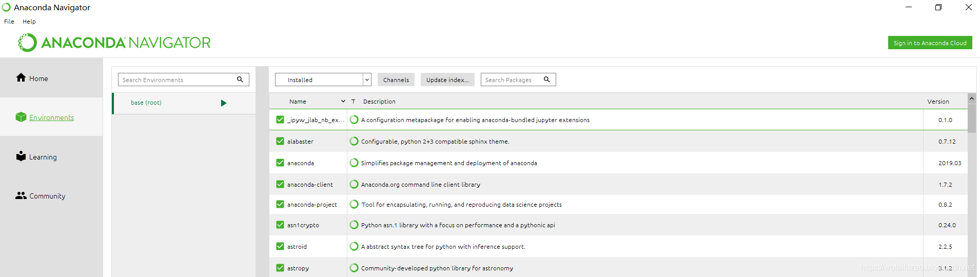Click version 0.24.0 of asn1crypto
Screen dimensions: 980x277
(x=947, y=225)
